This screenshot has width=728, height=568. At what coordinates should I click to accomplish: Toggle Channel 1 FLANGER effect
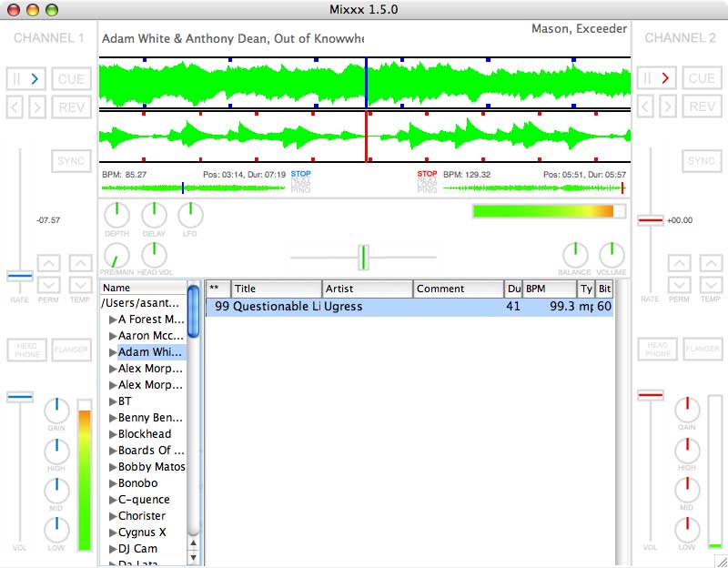[72, 350]
